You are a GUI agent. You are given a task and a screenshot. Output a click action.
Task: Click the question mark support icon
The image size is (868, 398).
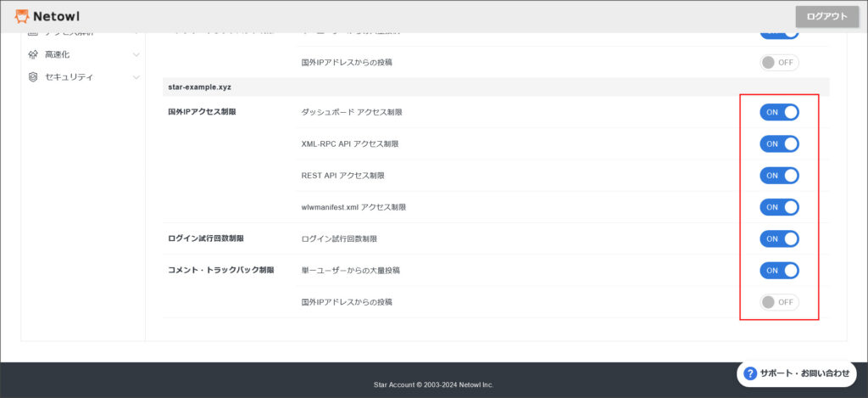click(750, 373)
